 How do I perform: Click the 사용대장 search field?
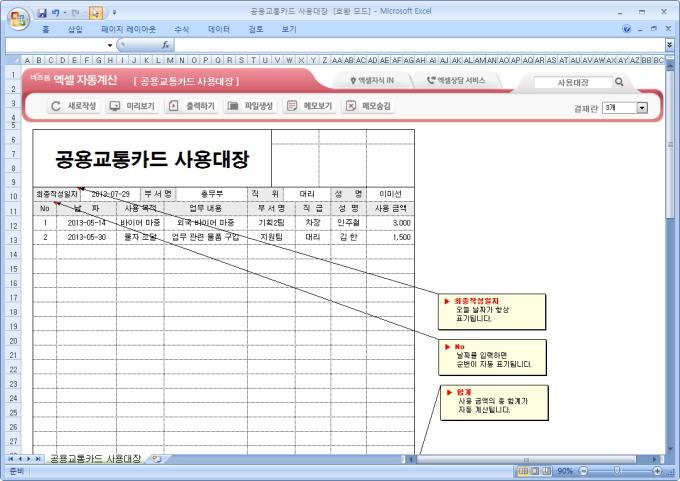[572, 82]
